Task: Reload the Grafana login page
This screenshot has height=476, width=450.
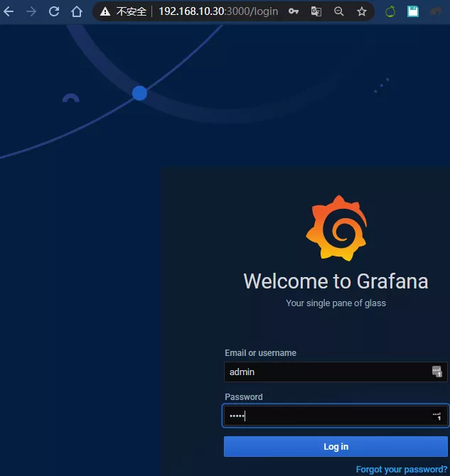Action: [x=54, y=11]
